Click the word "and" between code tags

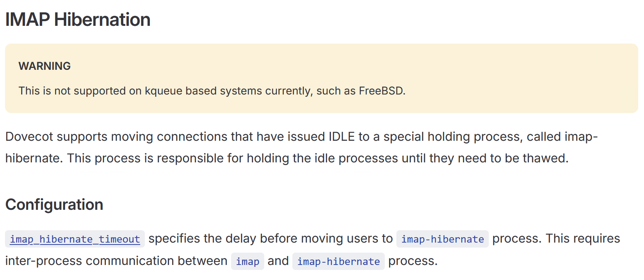click(278, 261)
